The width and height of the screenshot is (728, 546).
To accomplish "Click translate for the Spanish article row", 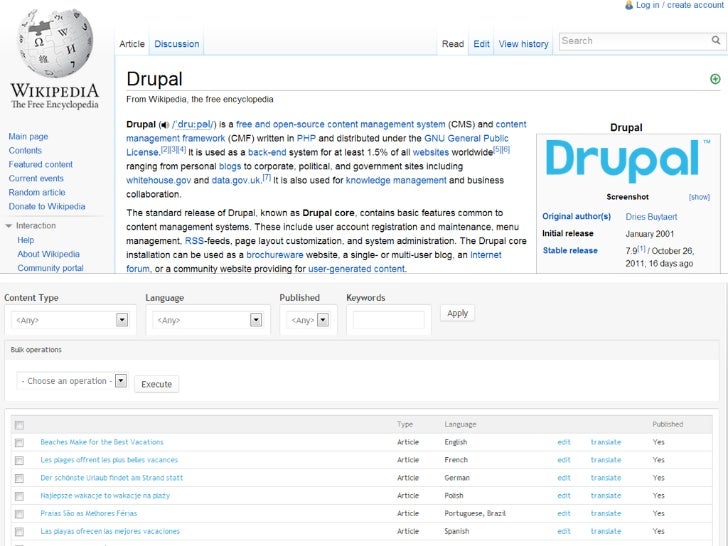I will [605, 531].
